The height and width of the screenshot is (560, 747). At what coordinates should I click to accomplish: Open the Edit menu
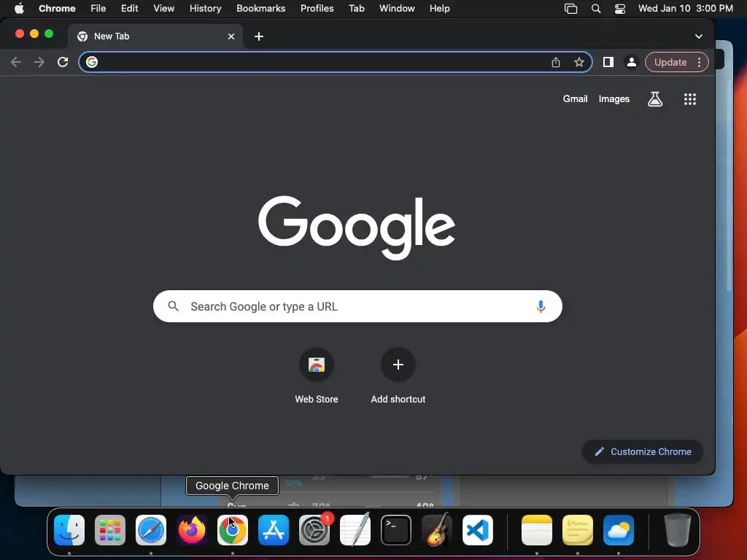(130, 9)
